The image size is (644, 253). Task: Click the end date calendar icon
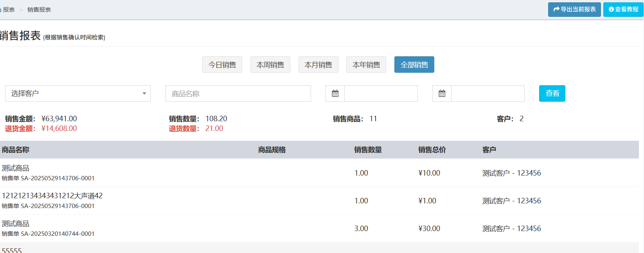pos(442,93)
